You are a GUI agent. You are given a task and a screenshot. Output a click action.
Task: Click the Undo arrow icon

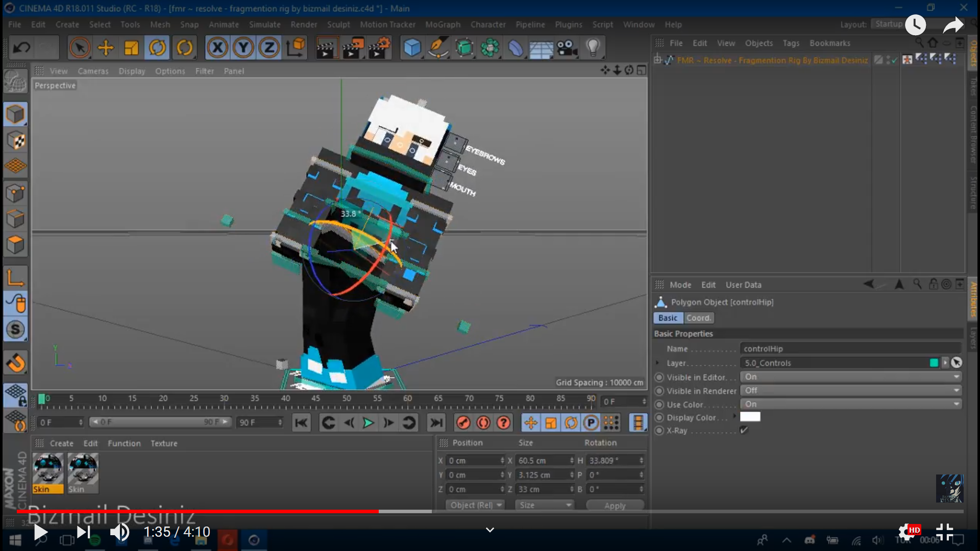(21, 48)
